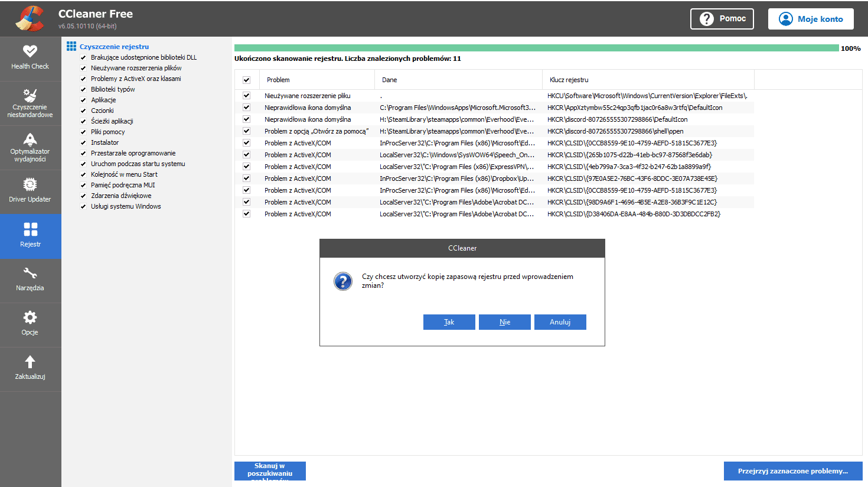Uncheck the Nieużywane rozszerzenie pliku row checkbox
Image resolution: width=868 pixels, height=487 pixels.
(x=247, y=96)
